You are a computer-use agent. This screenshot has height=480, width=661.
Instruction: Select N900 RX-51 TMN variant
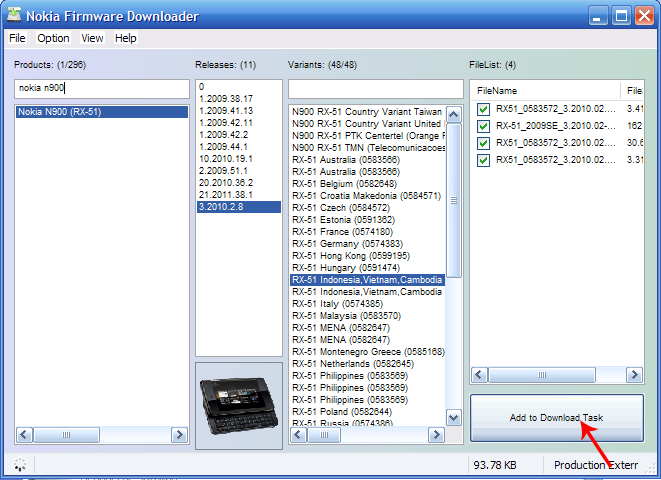click(x=367, y=147)
